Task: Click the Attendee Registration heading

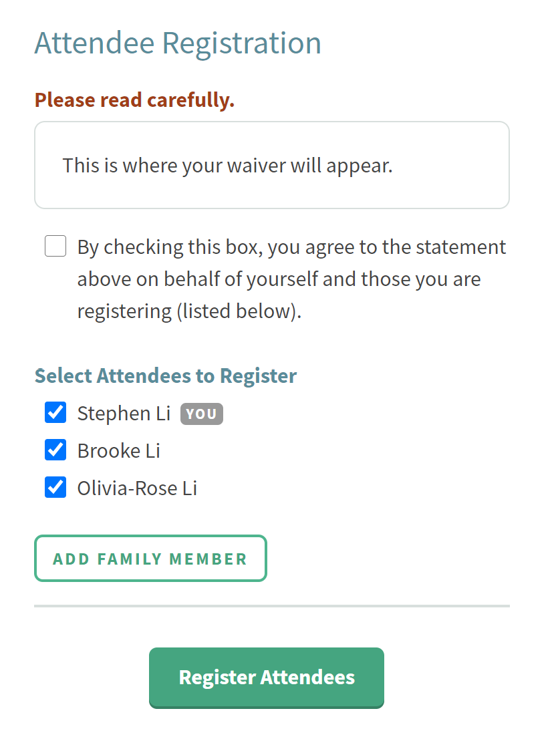Action: tap(177, 43)
